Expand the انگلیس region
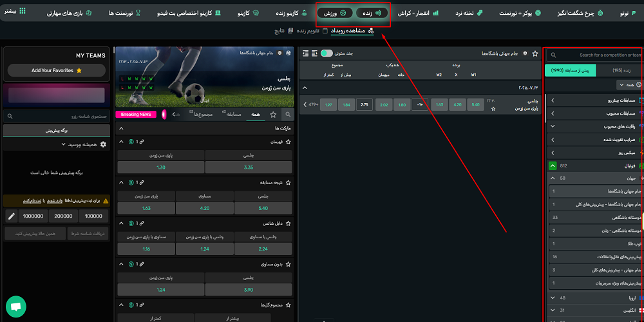 (x=553, y=310)
